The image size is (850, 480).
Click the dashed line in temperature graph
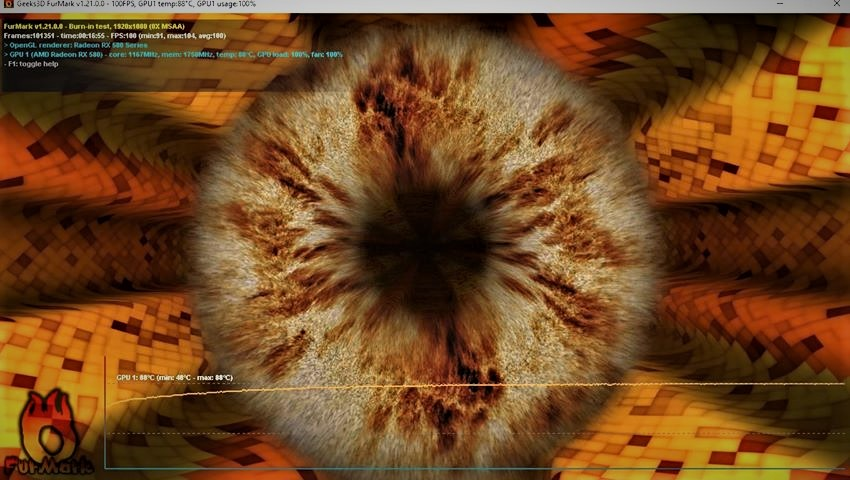[x=500, y=433]
